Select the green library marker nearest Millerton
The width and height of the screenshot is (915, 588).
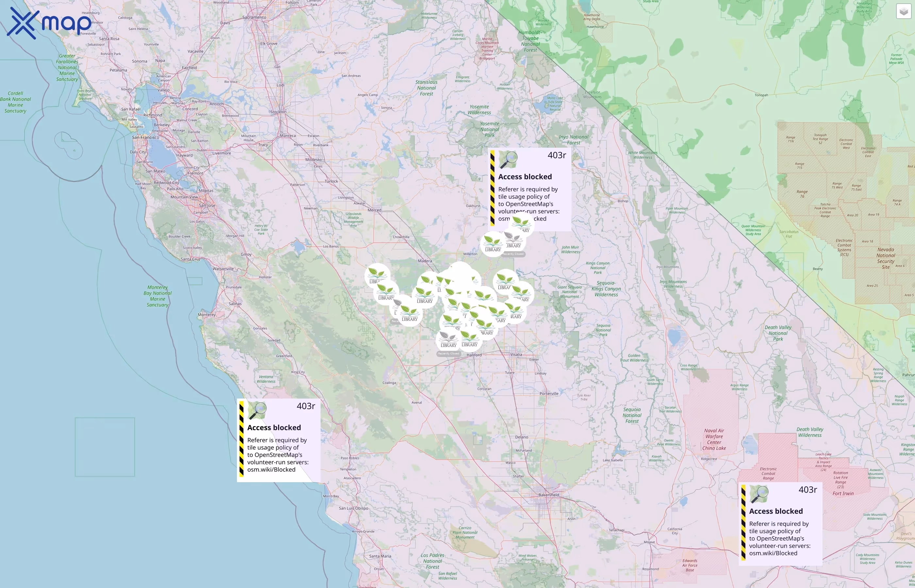point(493,244)
